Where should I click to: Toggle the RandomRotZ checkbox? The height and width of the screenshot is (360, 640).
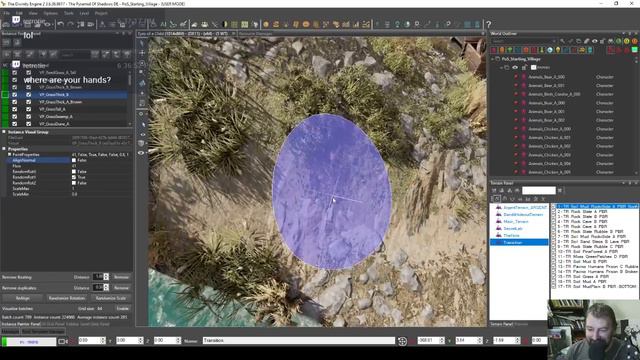[x=74, y=183]
